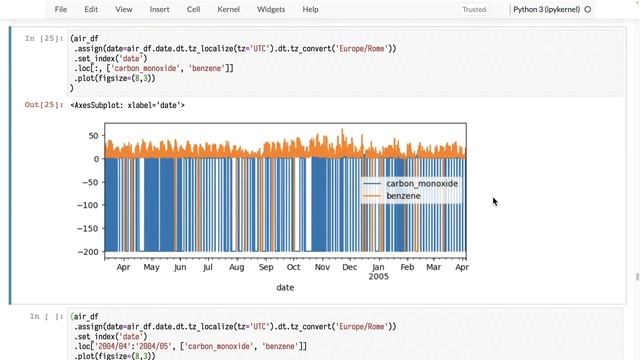Click the Trusted notebook button
Screen dimensions: 640x360
(x=474, y=9)
